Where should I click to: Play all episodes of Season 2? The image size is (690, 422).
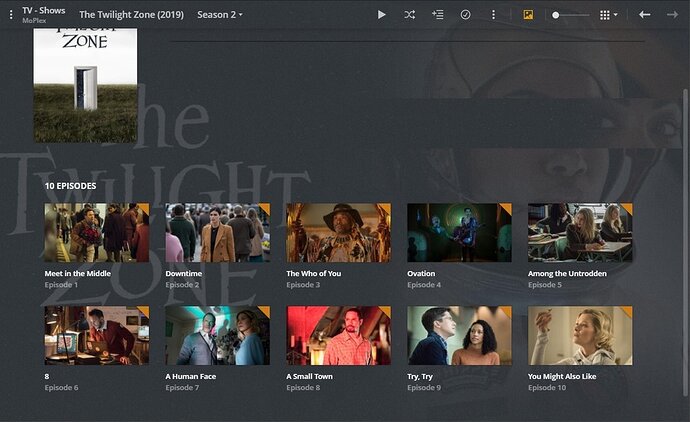(x=382, y=15)
